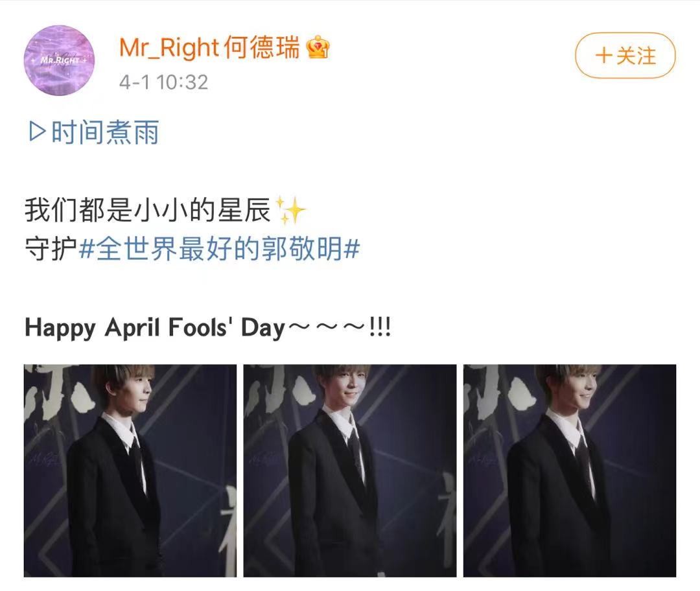The image size is (700, 591).
Task: Open the purple Mr.Right profile avatar
Action: [59, 60]
